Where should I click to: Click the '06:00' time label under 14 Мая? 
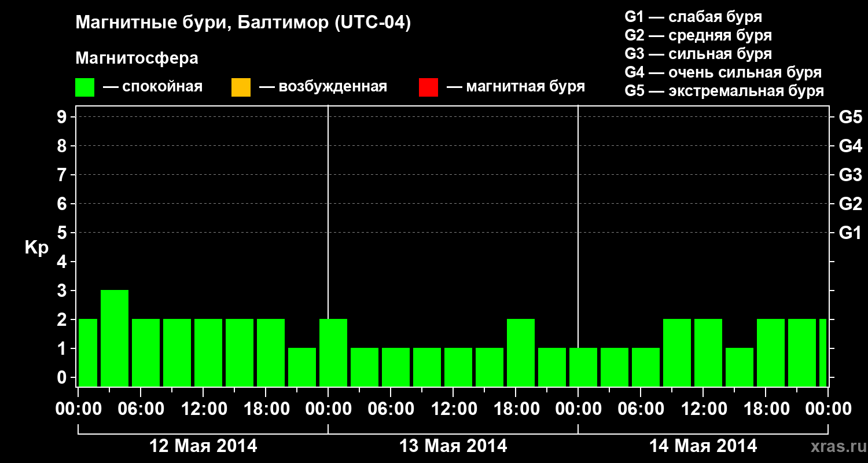[x=641, y=409]
